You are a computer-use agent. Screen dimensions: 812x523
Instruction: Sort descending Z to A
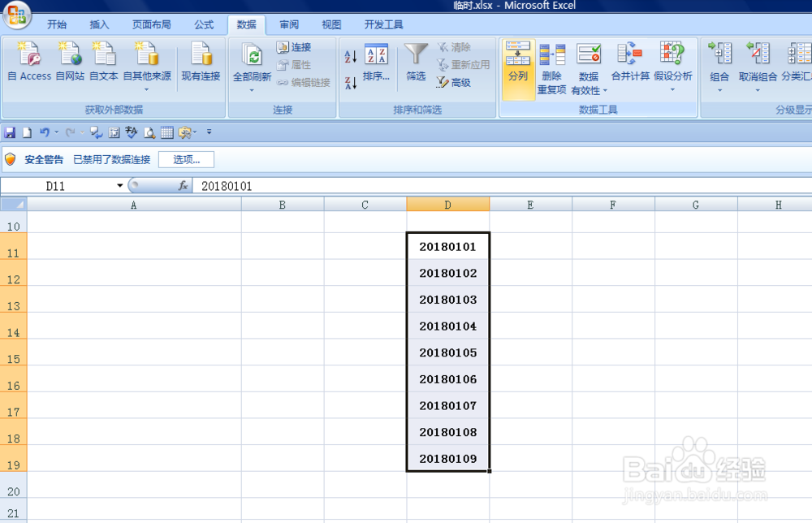[351, 82]
